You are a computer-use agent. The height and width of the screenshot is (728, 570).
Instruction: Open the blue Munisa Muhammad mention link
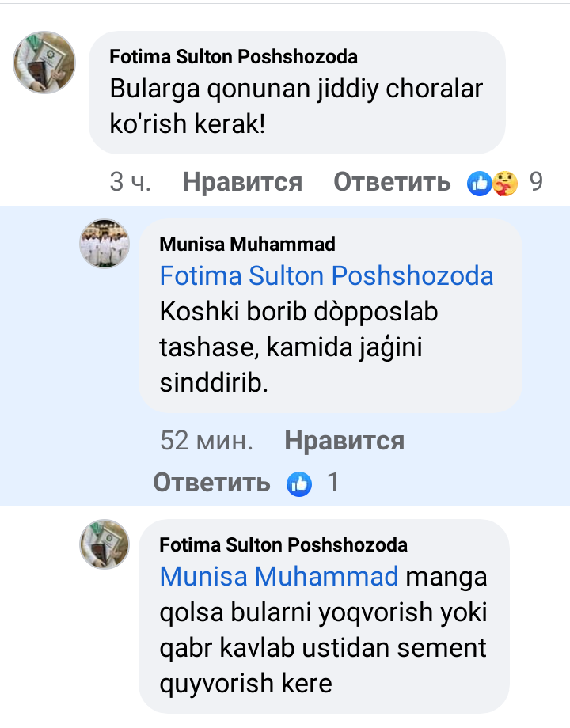click(x=279, y=576)
